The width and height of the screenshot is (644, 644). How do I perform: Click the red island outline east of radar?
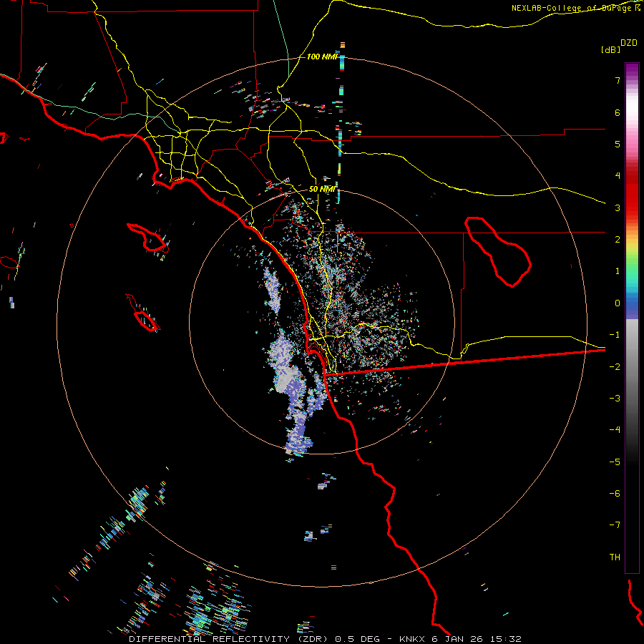click(x=498, y=251)
